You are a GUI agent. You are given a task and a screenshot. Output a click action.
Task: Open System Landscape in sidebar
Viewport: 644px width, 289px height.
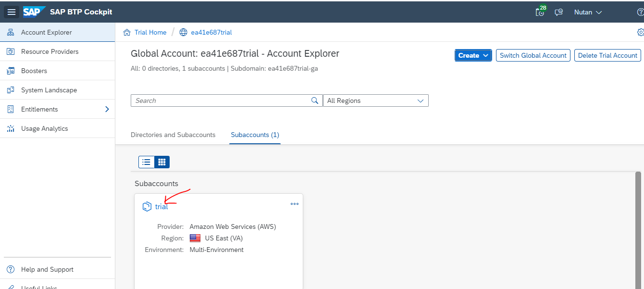click(58, 90)
